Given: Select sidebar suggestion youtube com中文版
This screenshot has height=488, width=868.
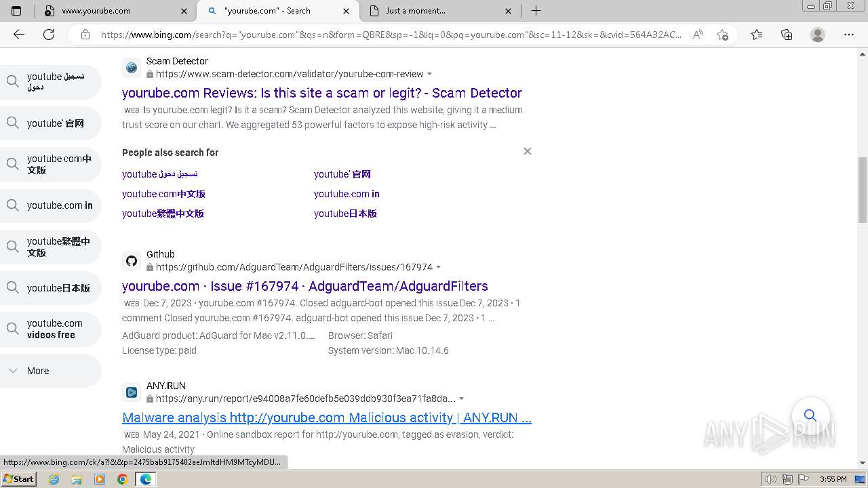Looking at the screenshot, I should pos(50,164).
